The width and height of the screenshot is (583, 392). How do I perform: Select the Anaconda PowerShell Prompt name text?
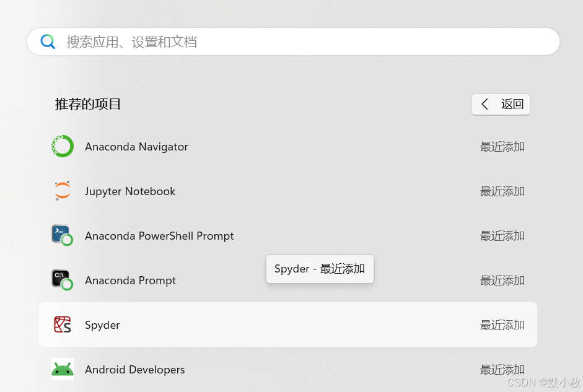[x=159, y=236]
